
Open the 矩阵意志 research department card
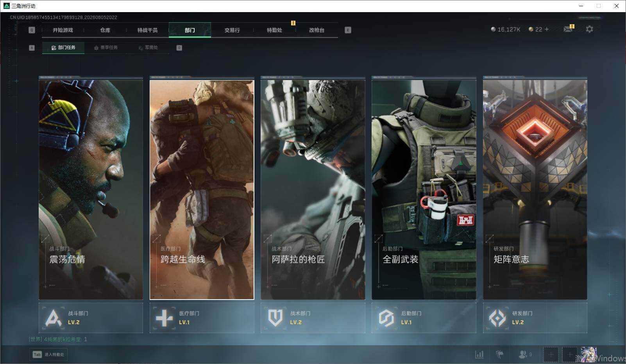click(535, 189)
